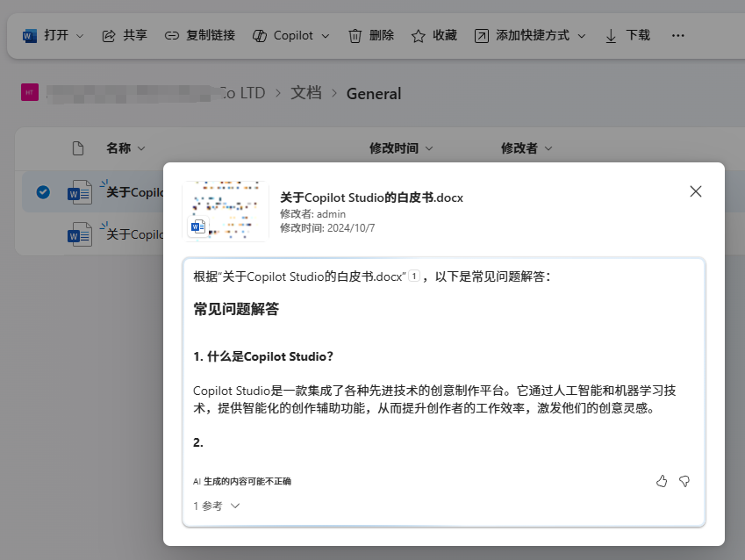The width and height of the screenshot is (745, 560).
Task: Click the citation reference number 1
Action: click(414, 276)
